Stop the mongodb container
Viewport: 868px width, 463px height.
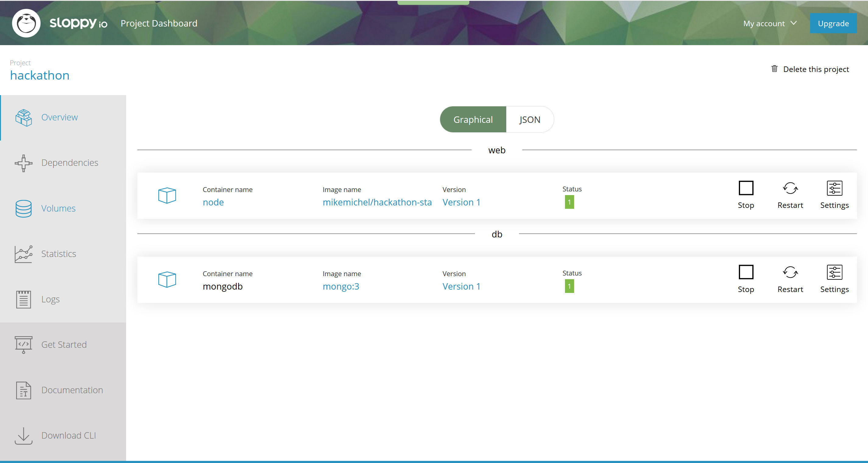(x=746, y=279)
